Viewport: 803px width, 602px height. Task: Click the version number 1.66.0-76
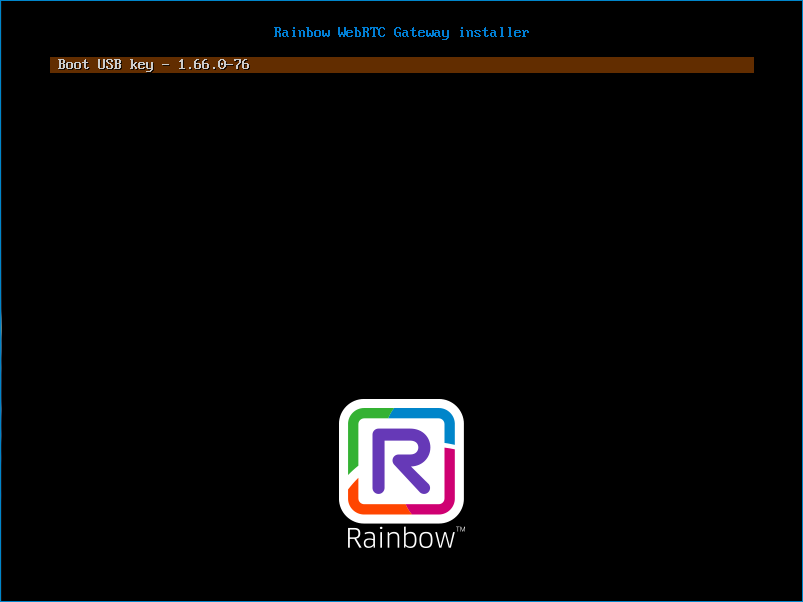click(213, 65)
